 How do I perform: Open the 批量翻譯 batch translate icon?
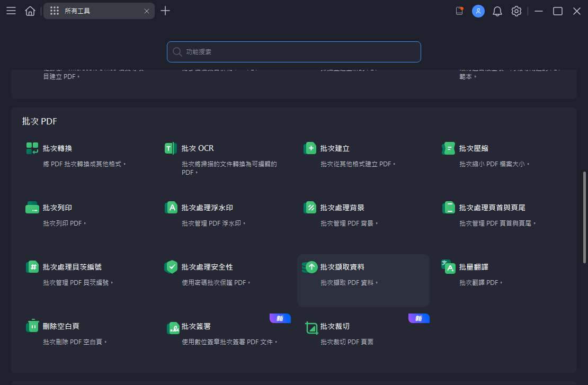[x=449, y=267]
